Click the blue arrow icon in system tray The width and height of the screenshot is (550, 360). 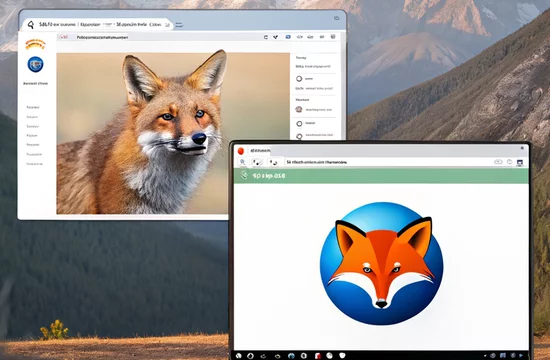pos(521,356)
